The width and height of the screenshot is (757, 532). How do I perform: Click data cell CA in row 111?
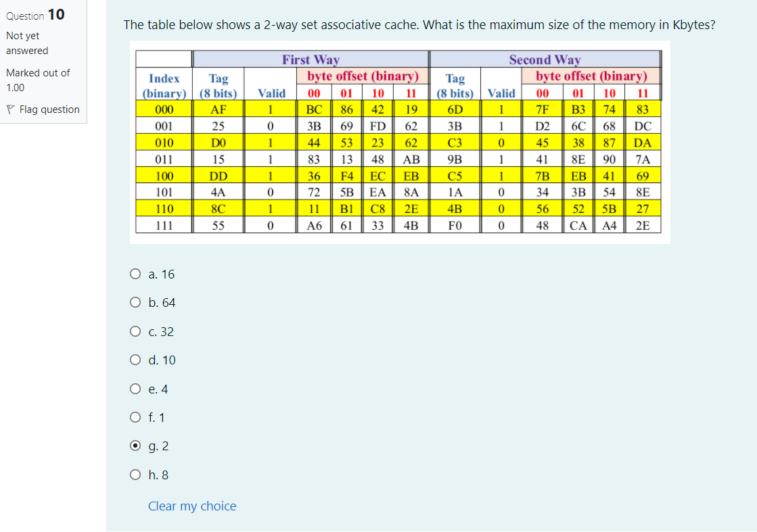578,225
